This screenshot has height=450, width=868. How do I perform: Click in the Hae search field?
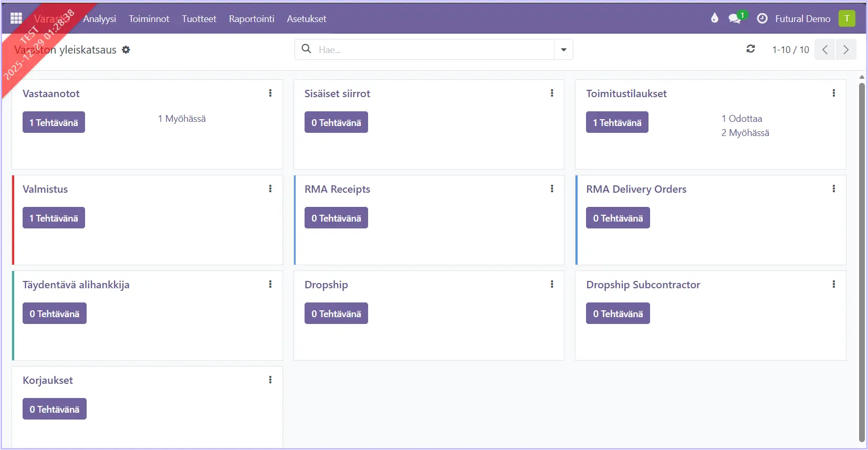pyautogui.click(x=431, y=50)
